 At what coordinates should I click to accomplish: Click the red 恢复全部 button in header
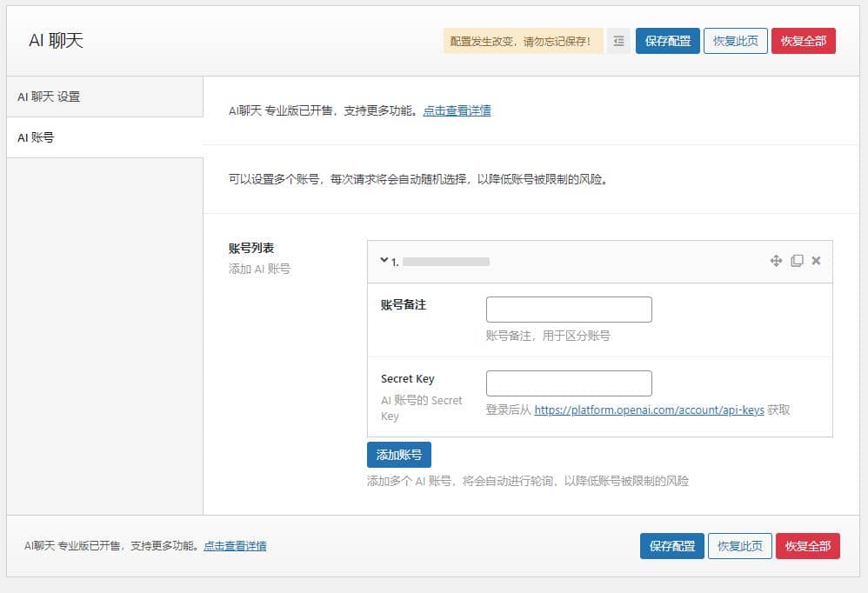tap(803, 41)
